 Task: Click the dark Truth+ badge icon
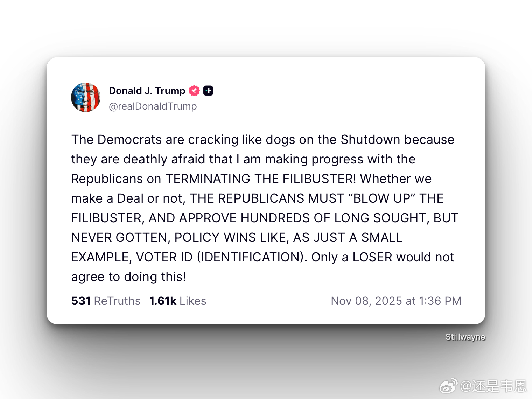pos(208,91)
